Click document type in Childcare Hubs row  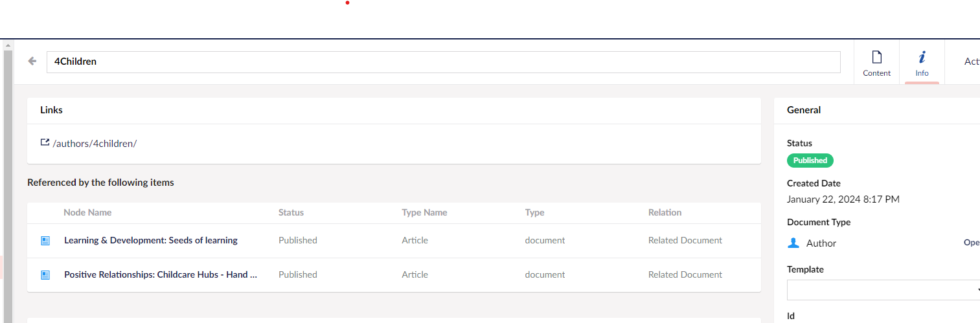coord(545,274)
